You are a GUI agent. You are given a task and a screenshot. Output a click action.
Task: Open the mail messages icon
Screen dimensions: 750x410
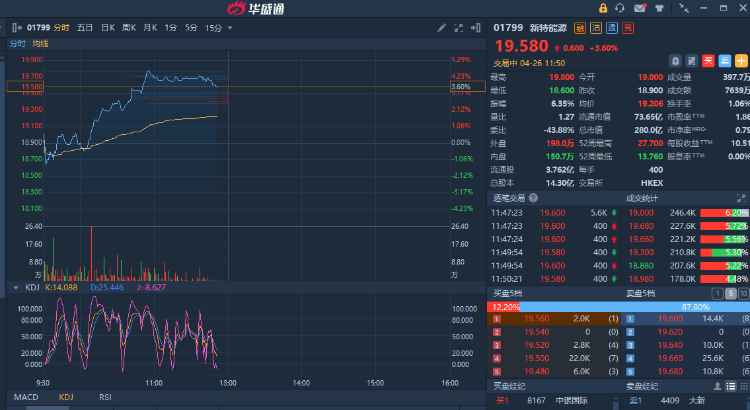(x=639, y=8)
